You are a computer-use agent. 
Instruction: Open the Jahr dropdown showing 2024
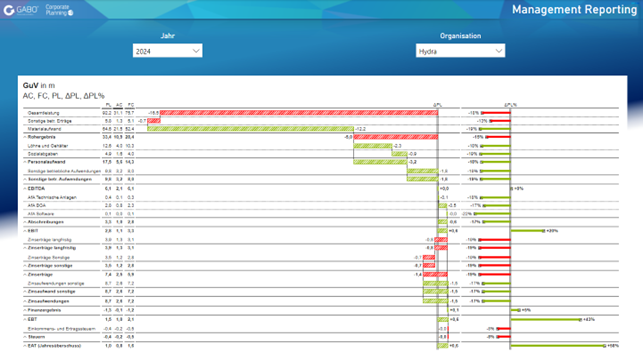tap(167, 51)
